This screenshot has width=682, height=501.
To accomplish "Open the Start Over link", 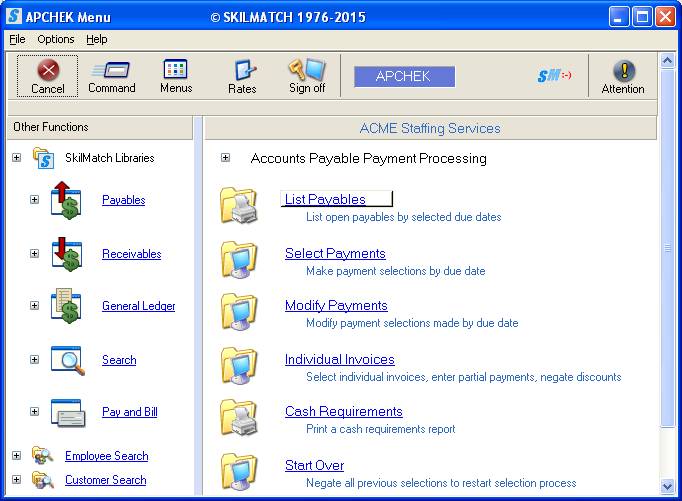I will tap(314, 465).
